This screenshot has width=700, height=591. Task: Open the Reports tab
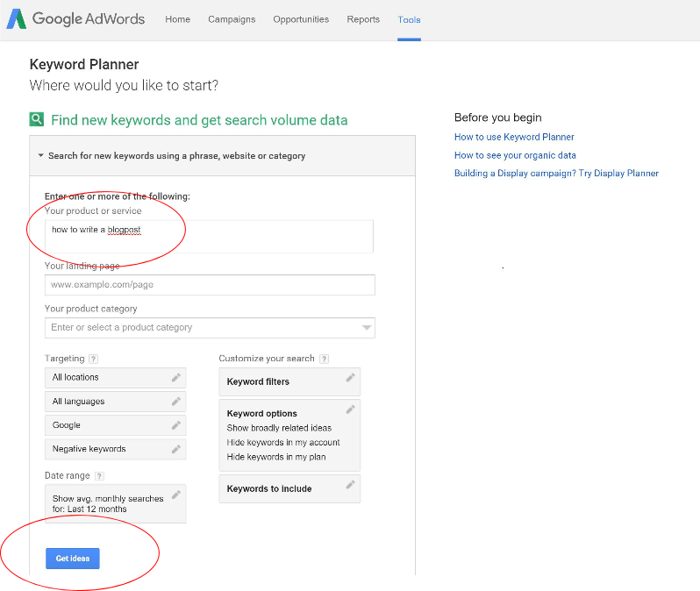point(363,19)
